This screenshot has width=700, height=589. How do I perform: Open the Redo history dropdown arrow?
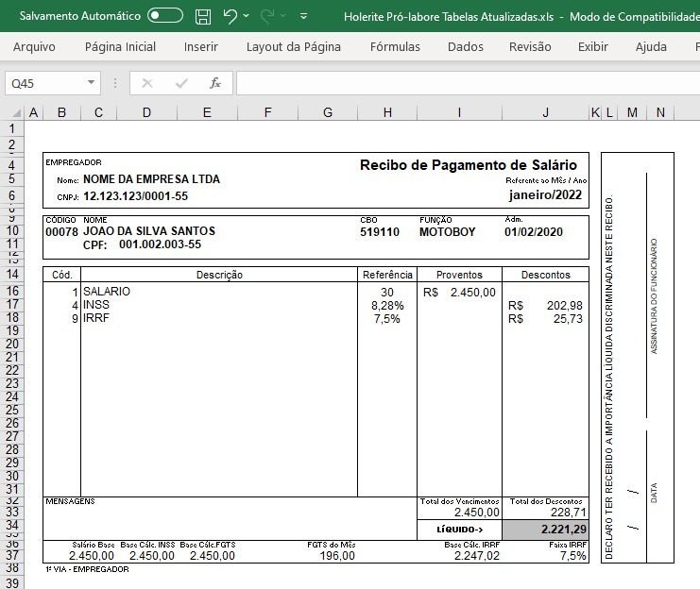pos(283,16)
